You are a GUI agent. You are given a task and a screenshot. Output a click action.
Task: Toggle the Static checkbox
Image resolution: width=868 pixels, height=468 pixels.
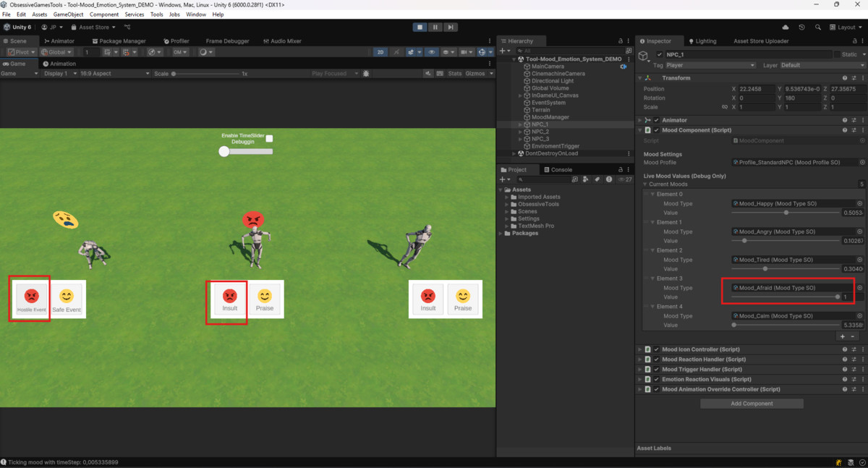pyautogui.click(x=837, y=54)
